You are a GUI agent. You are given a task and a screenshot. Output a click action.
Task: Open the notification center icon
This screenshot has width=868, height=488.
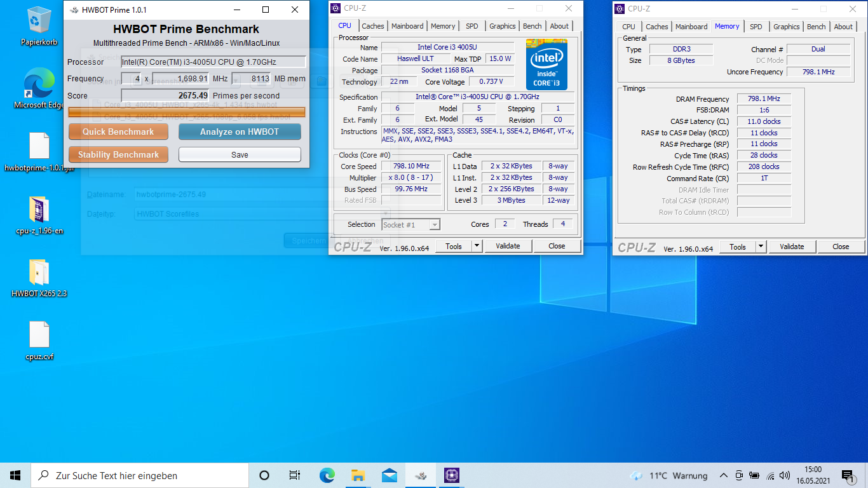pos(848,475)
